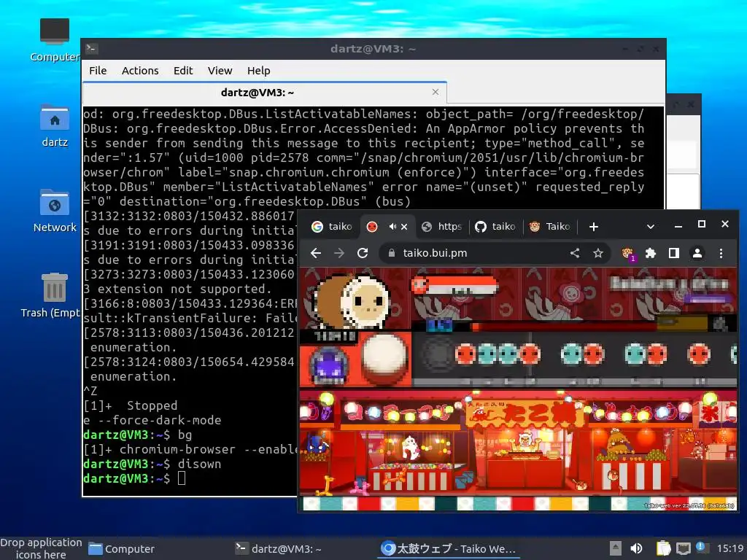Open the dartz home folder icon
Viewport: 747px width, 560px height.
pyautogui.click(x=54, y=125)
